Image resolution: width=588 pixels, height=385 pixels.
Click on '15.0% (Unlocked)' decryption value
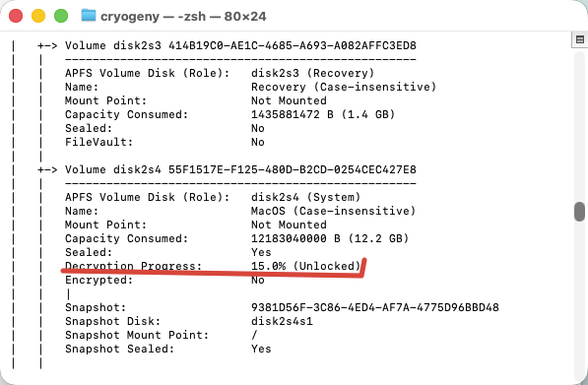click(306, 266)
